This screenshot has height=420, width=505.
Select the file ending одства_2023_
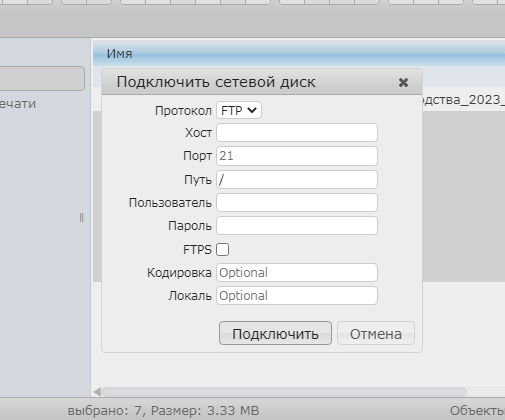coord(464,100)
